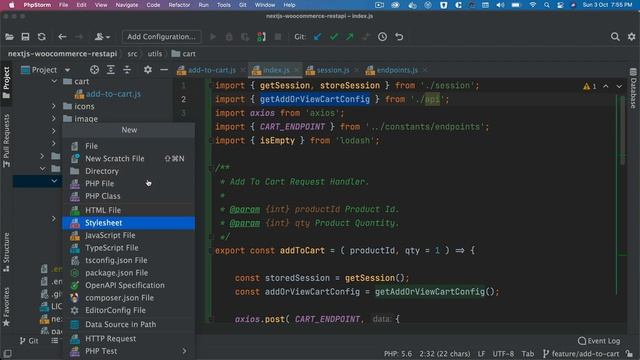Open the PHP Test submenu arrow
640x360 pixels.
(184, 351)
